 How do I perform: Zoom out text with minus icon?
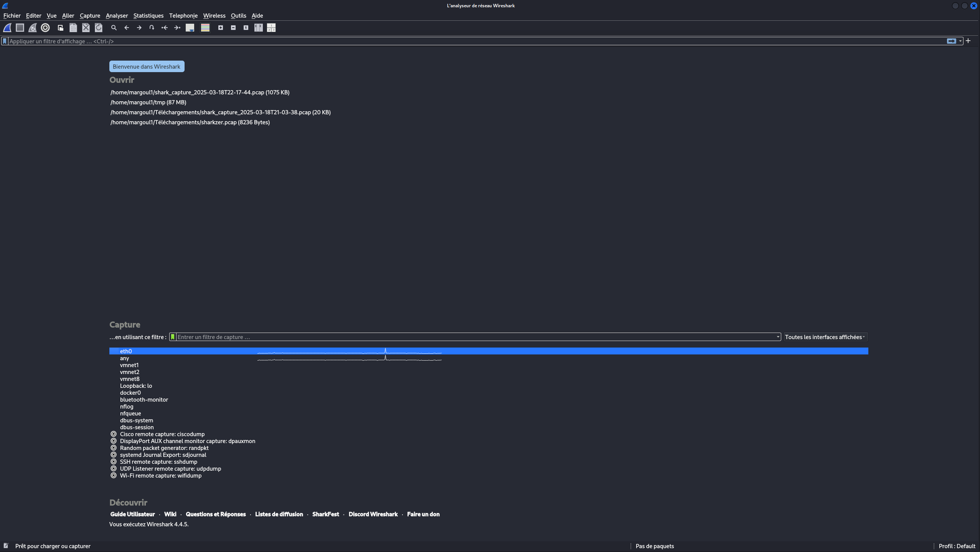point(233,28)
